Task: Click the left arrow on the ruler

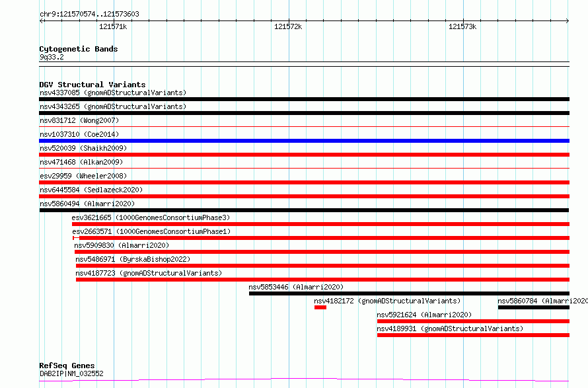Action: coord(41,21)
